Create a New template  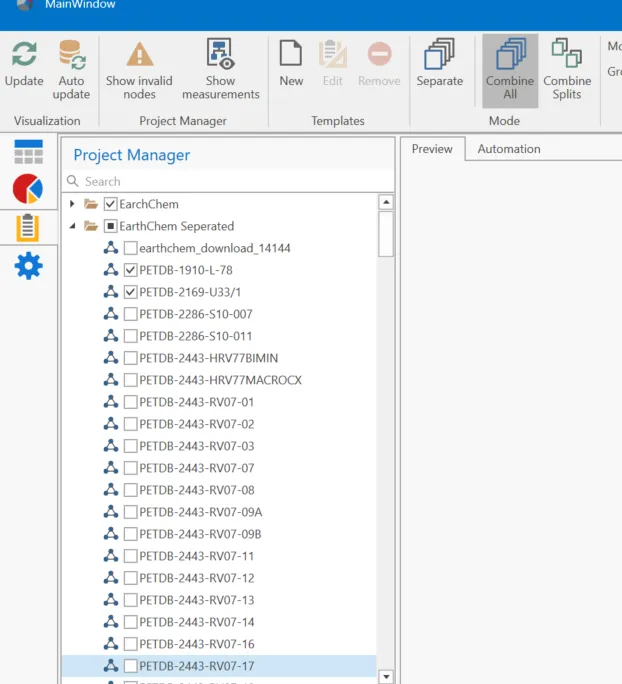[x=291, y=63]
